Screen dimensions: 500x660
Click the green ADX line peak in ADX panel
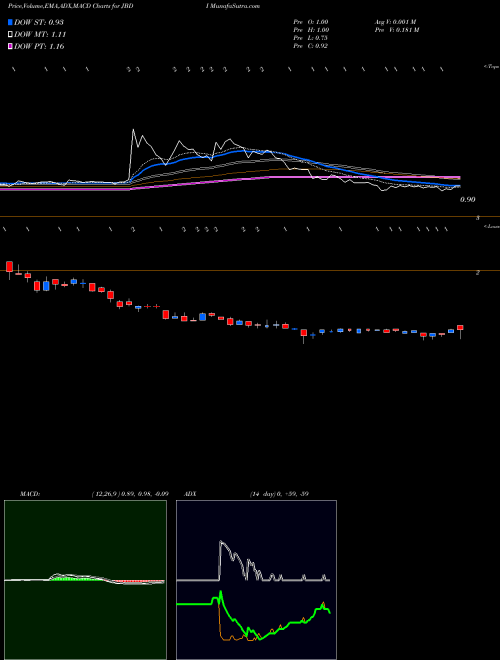(221, 592)
